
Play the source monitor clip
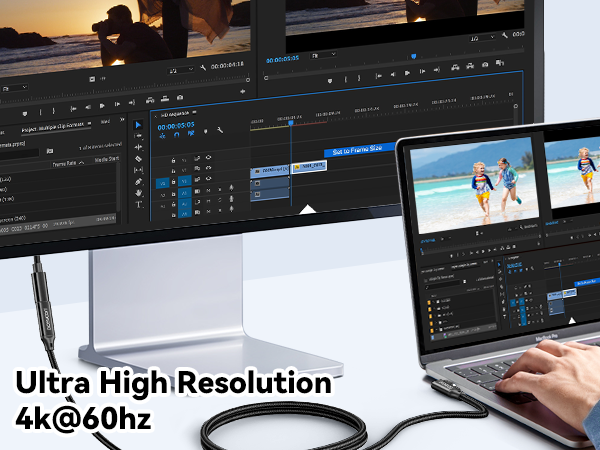coord(102,106)
